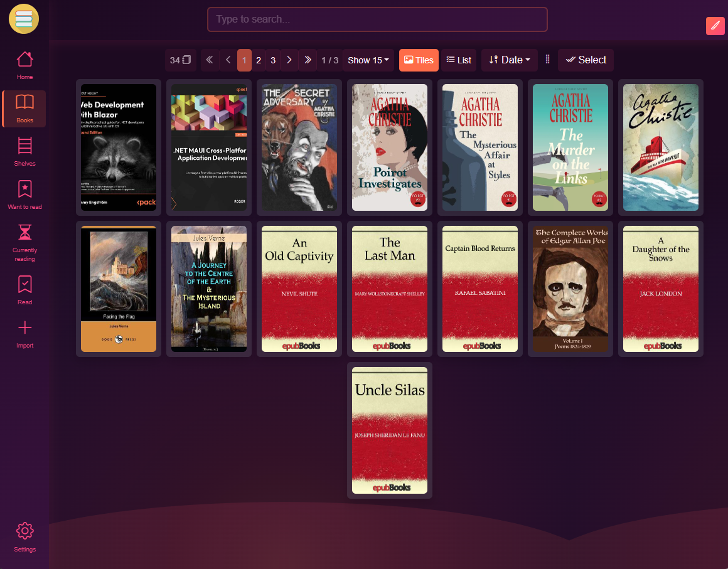Open The Complete Works of Edgar Allan Poe
Screen dimensions: 728x569
pyautogui.click(x=570, y=289)
